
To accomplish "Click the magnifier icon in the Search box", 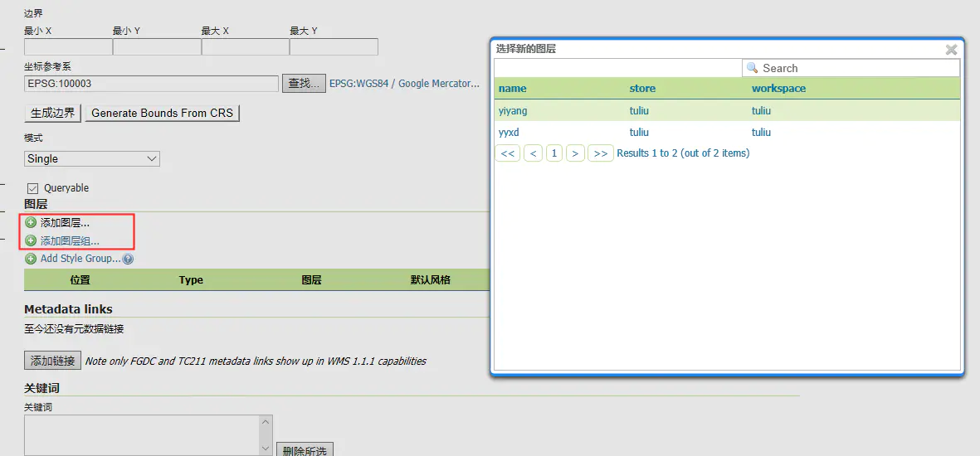I will pos(753,68).
